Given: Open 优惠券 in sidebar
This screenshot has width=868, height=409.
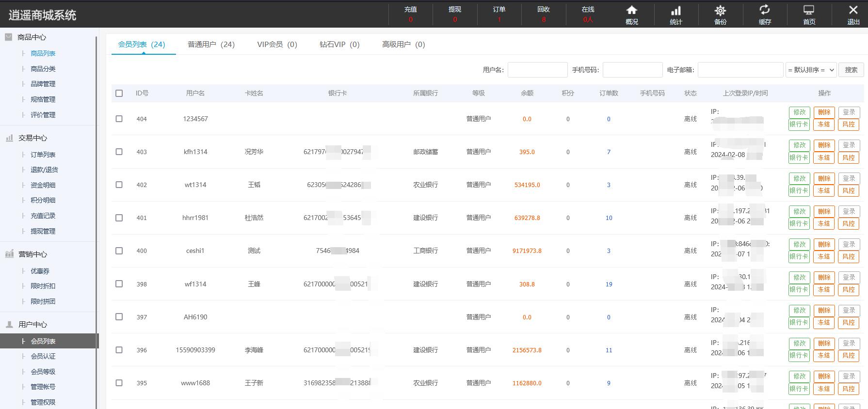Looking at the screenshot, I should point(40,271).
